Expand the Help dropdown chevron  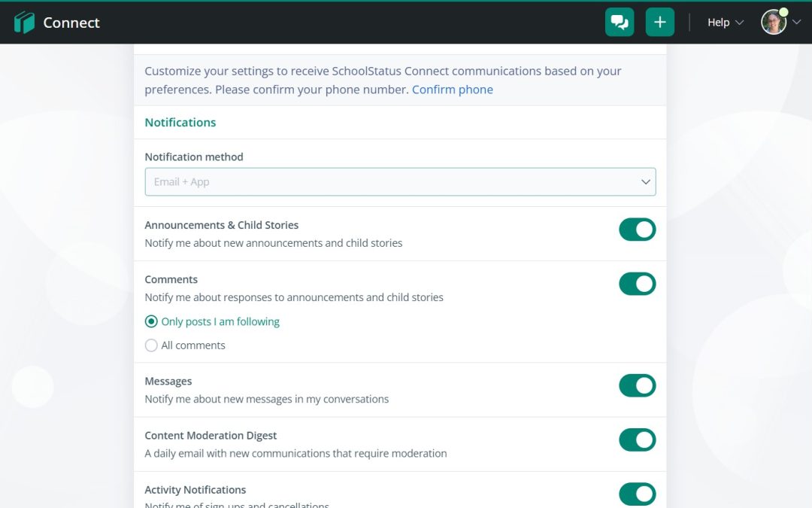point(739,23)
